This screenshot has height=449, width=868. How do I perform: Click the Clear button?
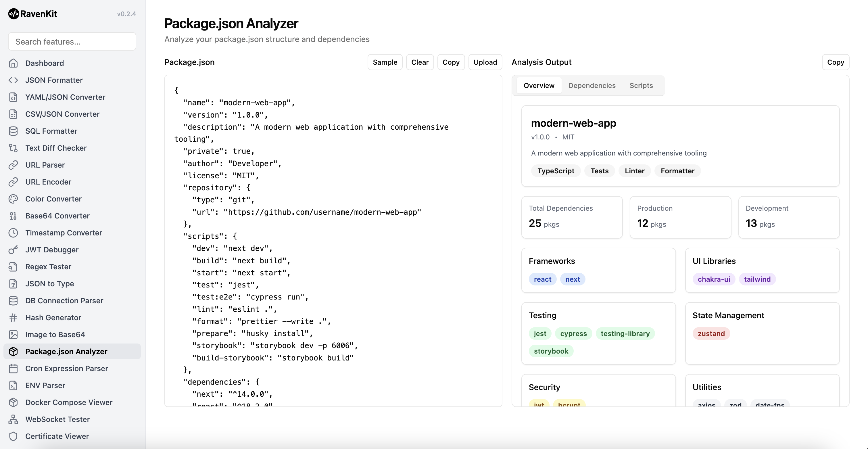tap(420, 62)
